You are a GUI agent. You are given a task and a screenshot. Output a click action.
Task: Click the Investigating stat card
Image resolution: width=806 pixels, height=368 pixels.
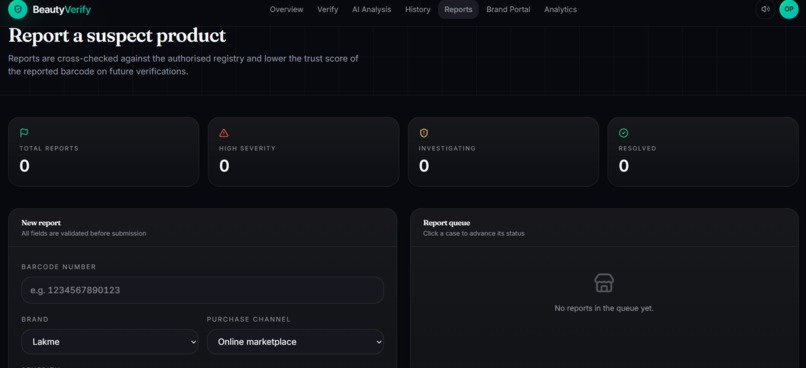(x=503, y=152)
